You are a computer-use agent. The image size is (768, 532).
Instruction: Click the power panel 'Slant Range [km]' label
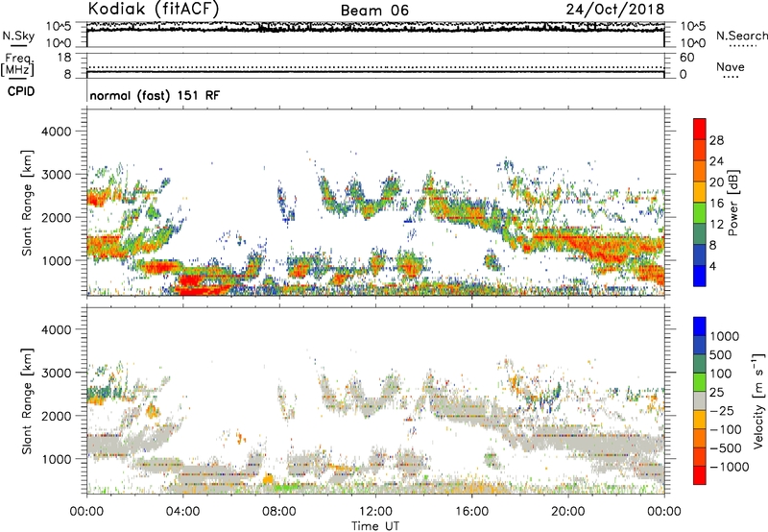(x=27, y=203)
